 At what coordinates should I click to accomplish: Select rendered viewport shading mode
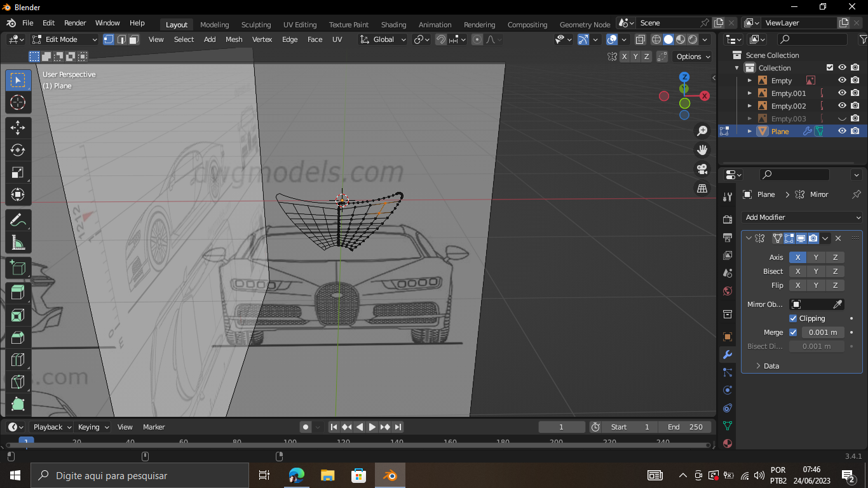click(693, 39)
